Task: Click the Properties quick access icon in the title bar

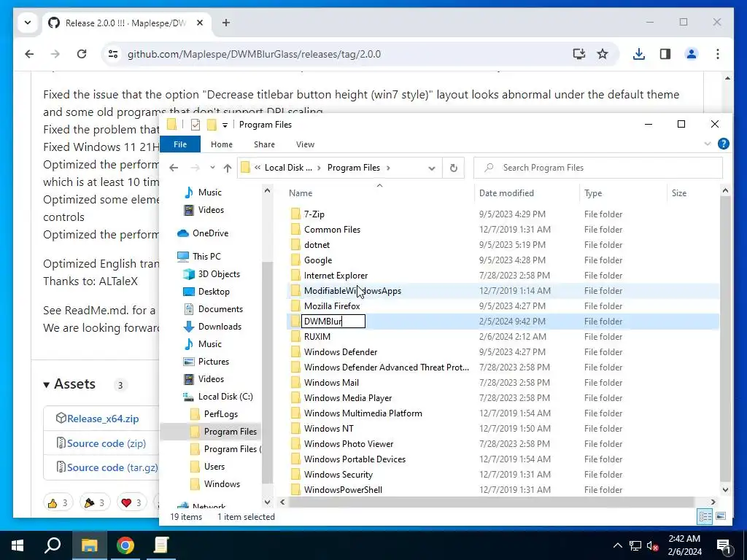Action: (196, 124)
